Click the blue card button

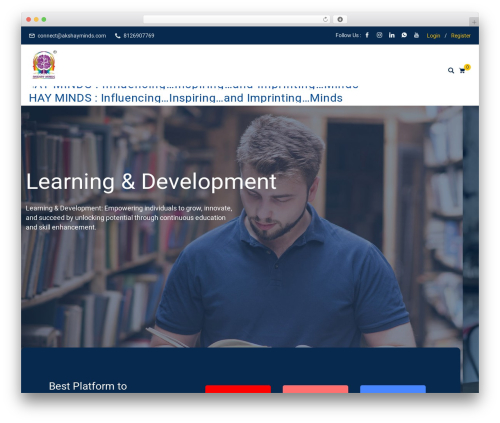tap(393, 389)
